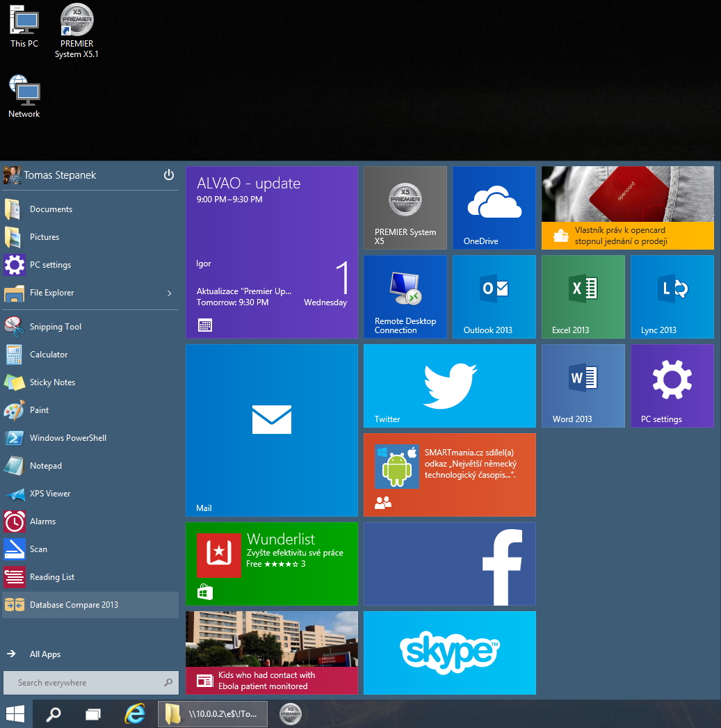Open the opencard news tile
721x728 pixels.
(x=628, y=207)
